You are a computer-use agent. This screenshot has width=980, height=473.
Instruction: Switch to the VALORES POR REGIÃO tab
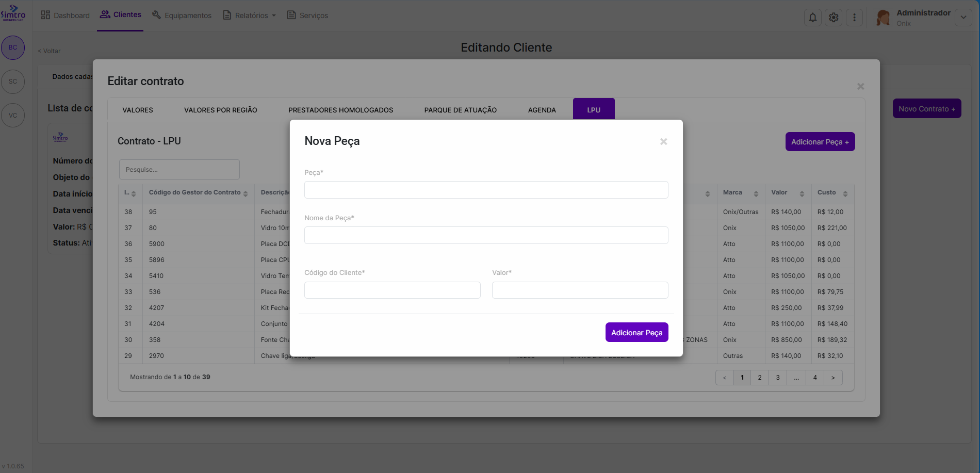tap(220, 110)
